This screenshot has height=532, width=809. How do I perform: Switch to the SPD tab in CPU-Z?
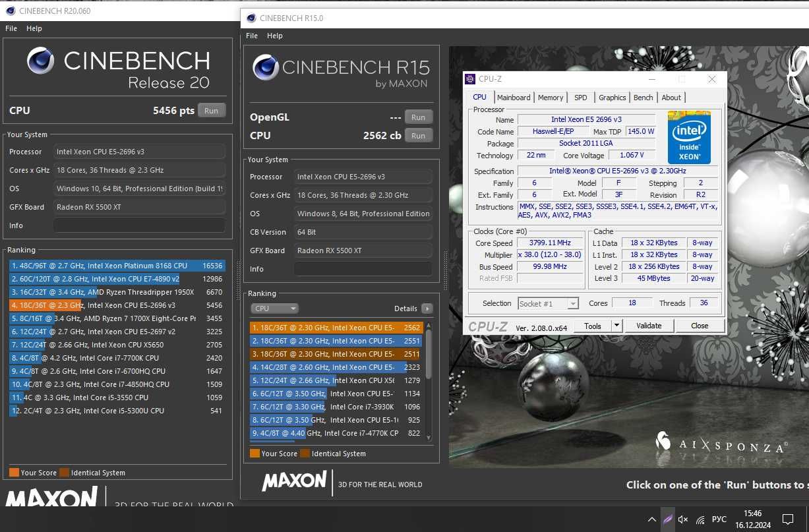(580, 98)
